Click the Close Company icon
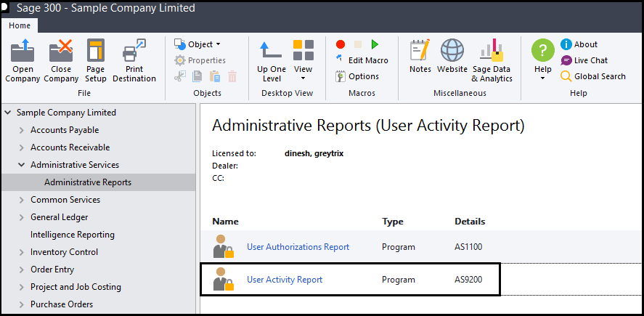Screen dimensions: 644x316 tap(61, 60)
